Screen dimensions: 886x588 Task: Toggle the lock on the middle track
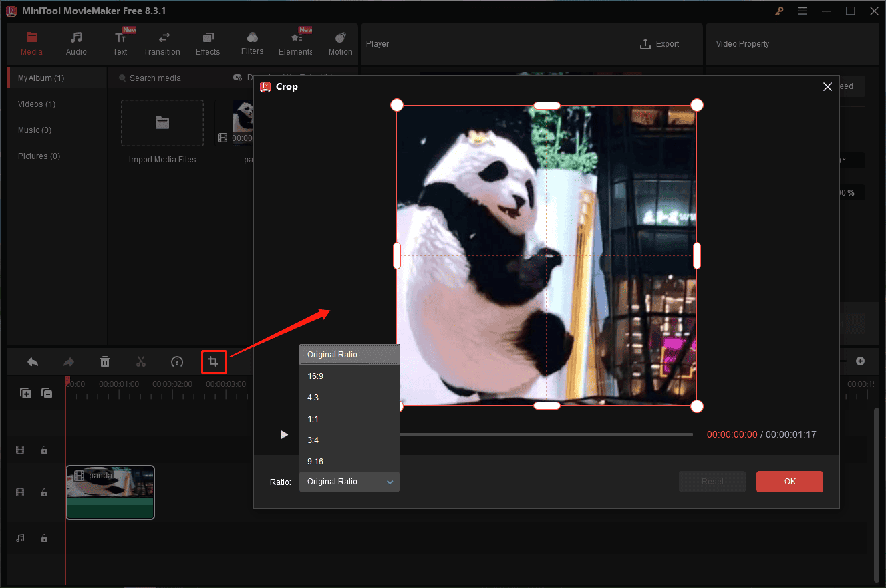click(x=44, y=492)
